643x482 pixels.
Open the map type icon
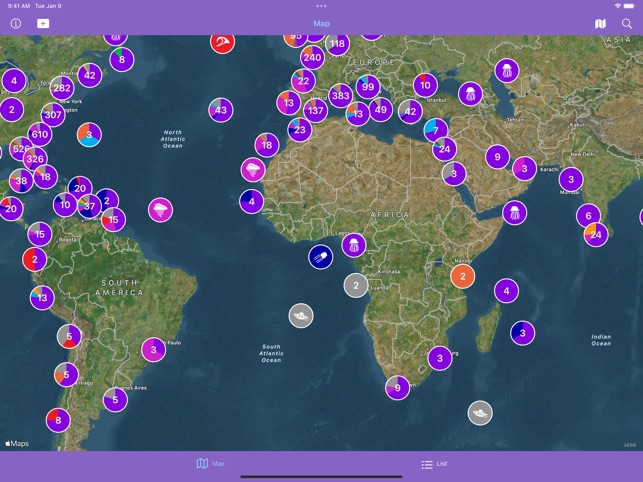pos(600,24)
